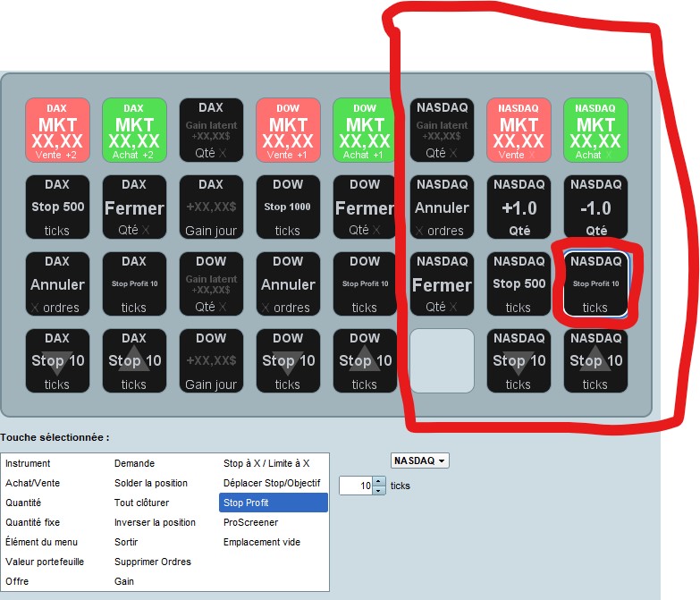Select the DAX Stop Profit 10 ticks key
The width and height of the screenshot is (700, 600).
(134, 284)
